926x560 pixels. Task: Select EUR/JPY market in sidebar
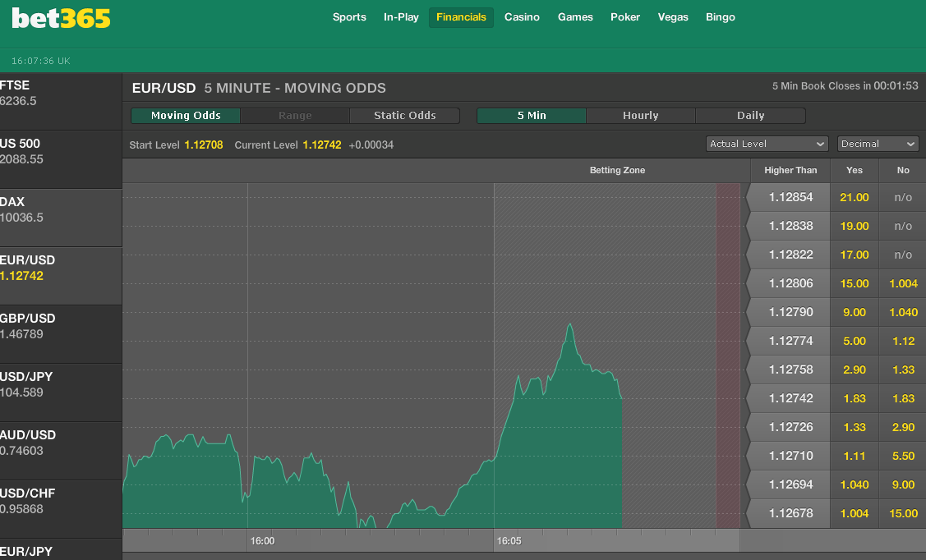click(x=61, y=551)
